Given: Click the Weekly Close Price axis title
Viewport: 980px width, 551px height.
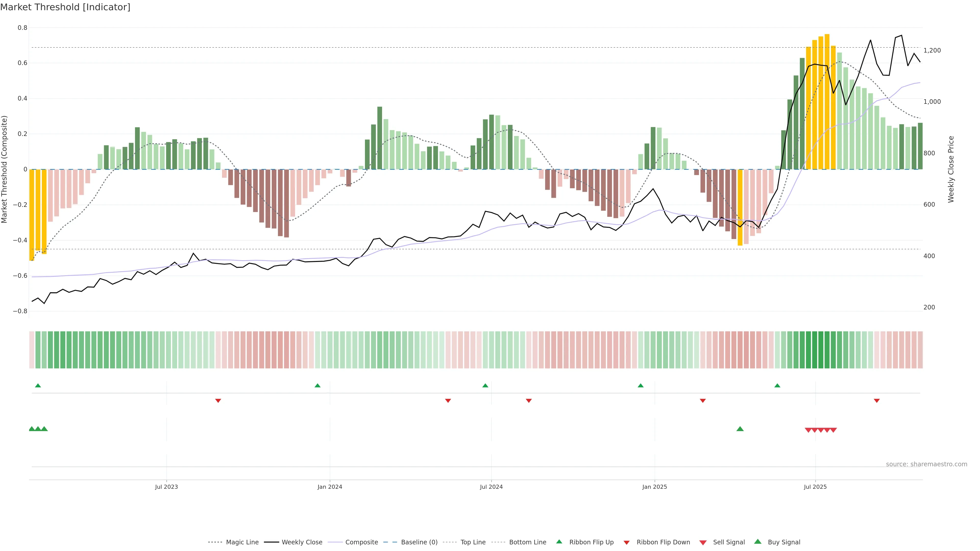Looking at the screenshot, I should click(951, 169).
